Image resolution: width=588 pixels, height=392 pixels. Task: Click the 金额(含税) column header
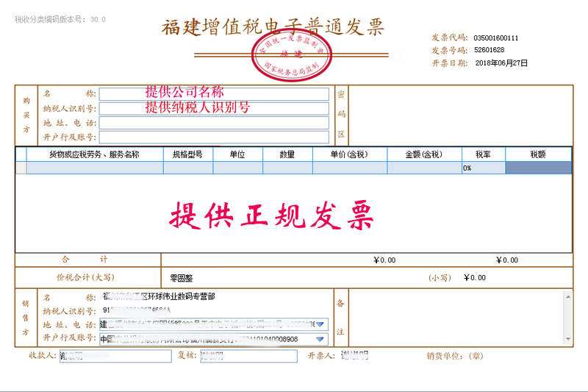click(424, 154)
